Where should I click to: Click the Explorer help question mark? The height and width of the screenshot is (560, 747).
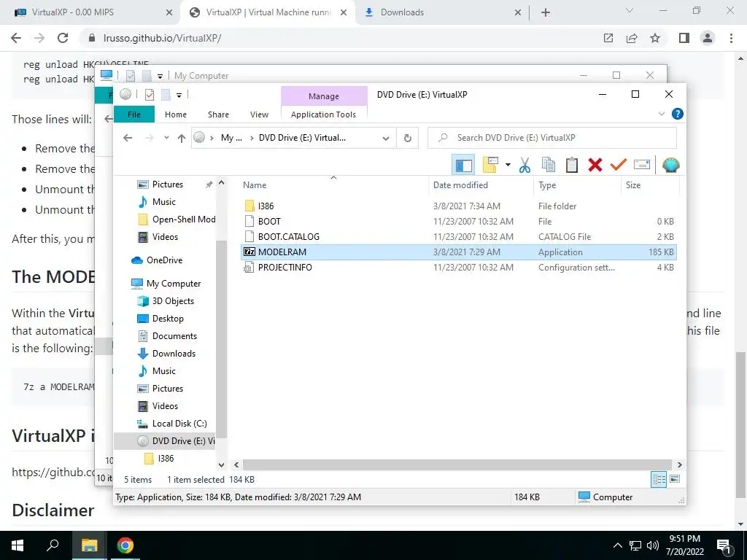(677, 114)
